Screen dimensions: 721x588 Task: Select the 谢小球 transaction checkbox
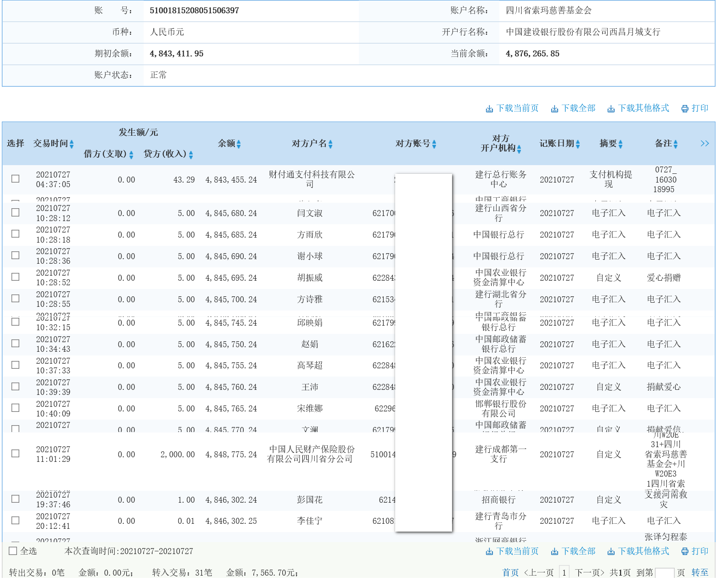pos(16,255)
